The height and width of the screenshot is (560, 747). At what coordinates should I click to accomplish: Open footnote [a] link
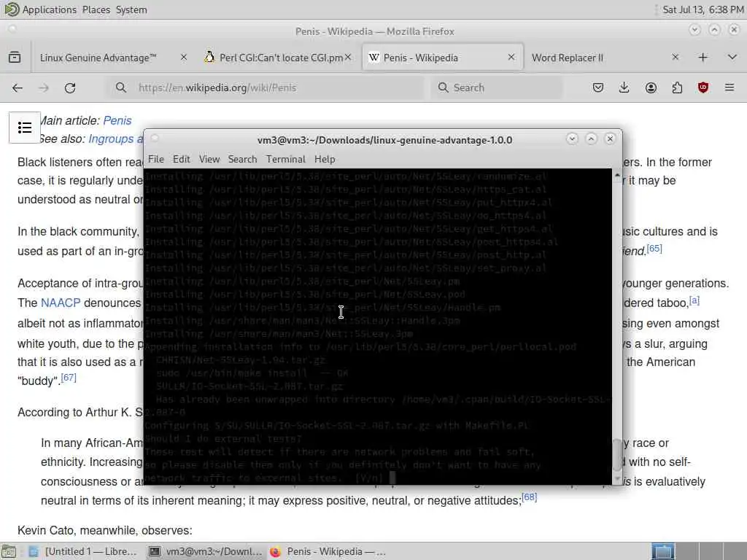point(694,300)
